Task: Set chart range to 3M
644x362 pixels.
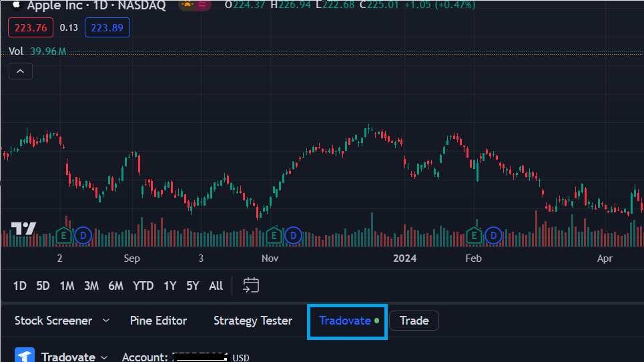Action: 91,286
